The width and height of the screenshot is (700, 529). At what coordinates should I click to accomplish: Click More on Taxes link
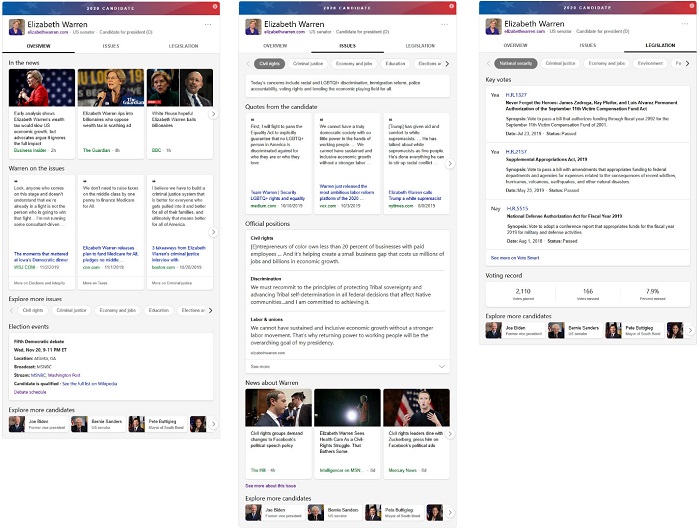click(95, 283)
